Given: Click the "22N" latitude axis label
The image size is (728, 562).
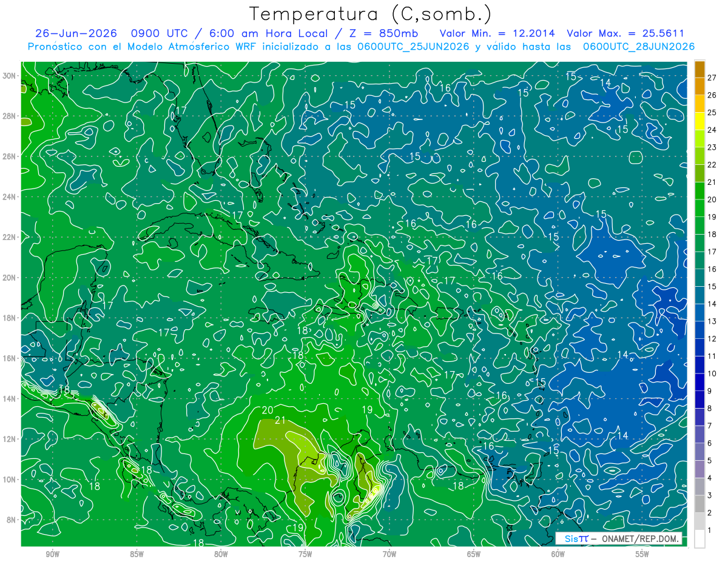Looking at the screenshot, I should pos(9,237).
